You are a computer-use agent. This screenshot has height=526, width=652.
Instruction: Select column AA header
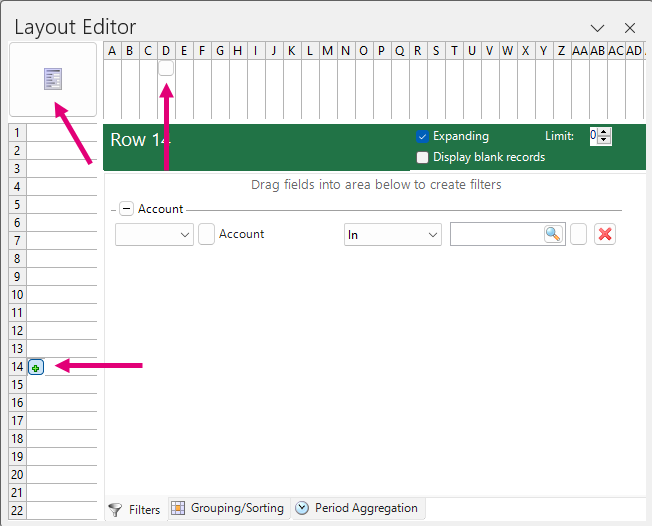click(x=580, y=51)
